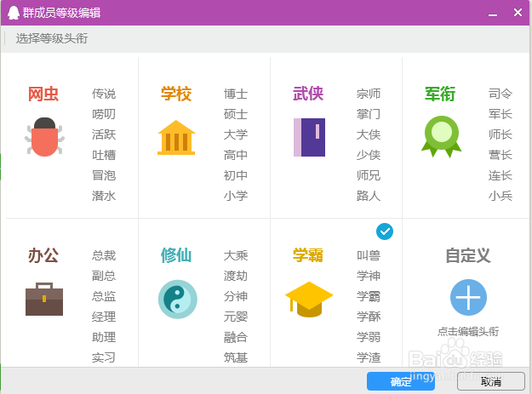This screenshot has width=532, height=394.
Task: Click the 学酥 title text
Action: (369, 317)
